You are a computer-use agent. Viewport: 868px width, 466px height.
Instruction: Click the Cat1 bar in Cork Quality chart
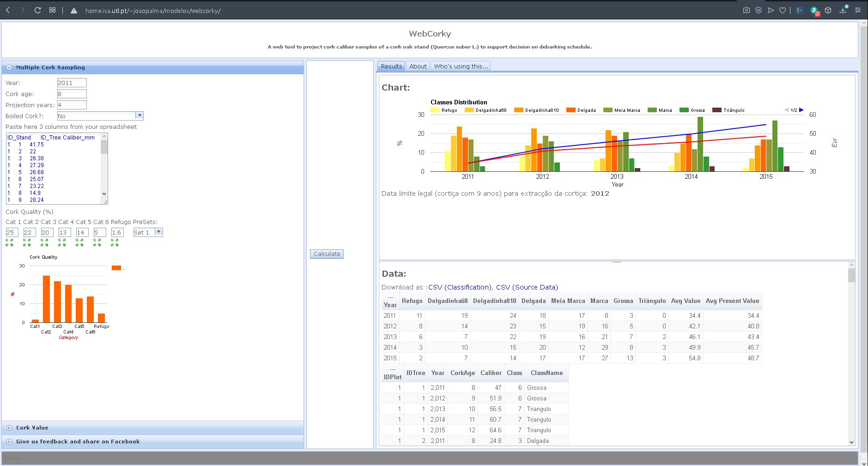35,321
